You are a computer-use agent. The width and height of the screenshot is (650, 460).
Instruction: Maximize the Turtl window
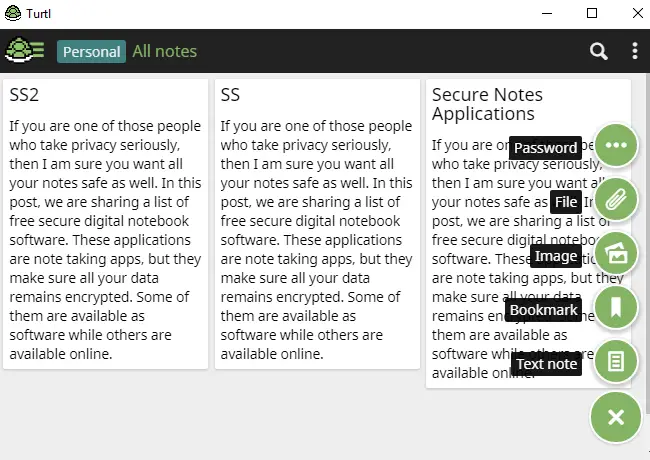[x=592, y=13]
